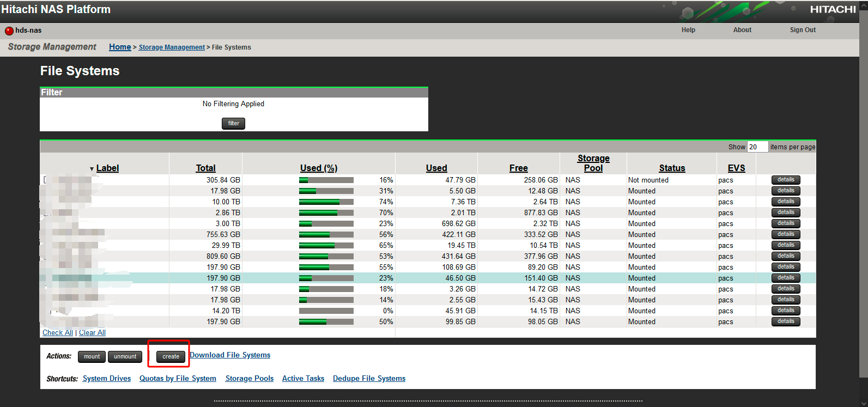The width and height of the screenshot is (868, 407).
Task: Go to Home breadcrumb link
Action: click(x=120, y=47)
